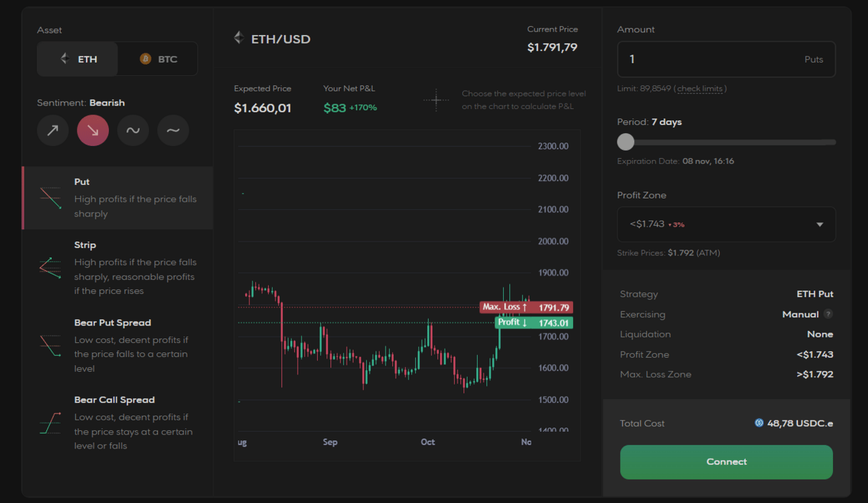Click the Period slider handle
Screen dimensions: 868x503
pyautogui.click(x=625, y=142)
